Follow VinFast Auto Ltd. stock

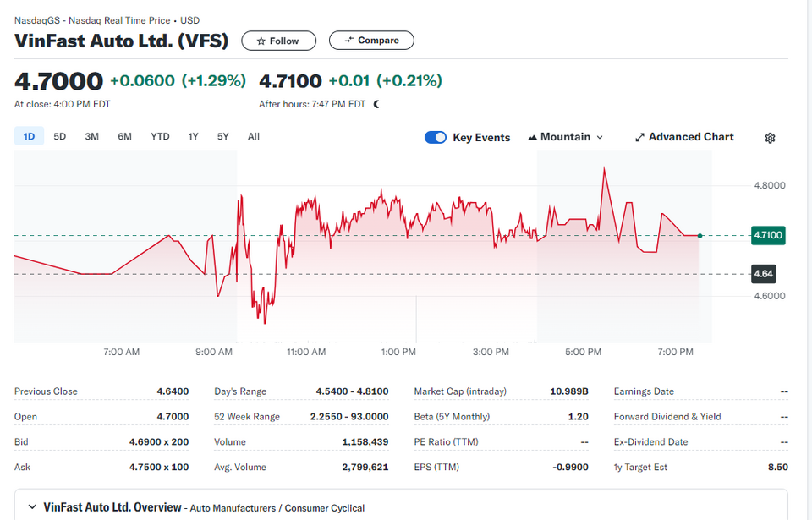278,41
